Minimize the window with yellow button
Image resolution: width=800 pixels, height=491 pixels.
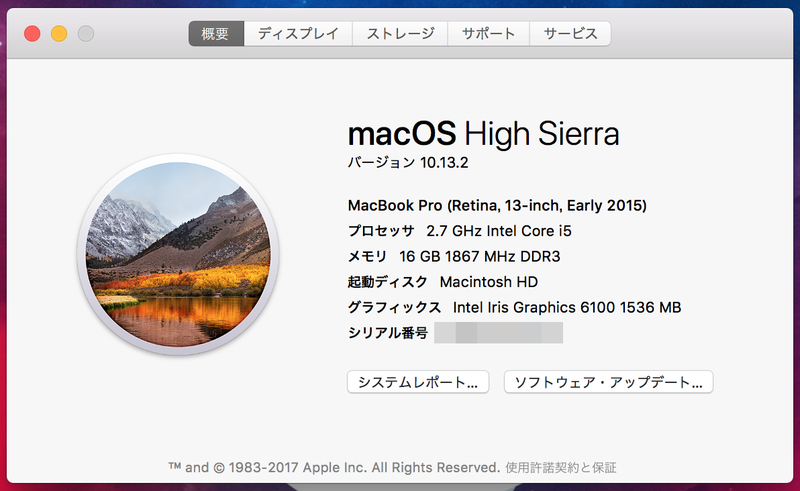click(59, 34)
